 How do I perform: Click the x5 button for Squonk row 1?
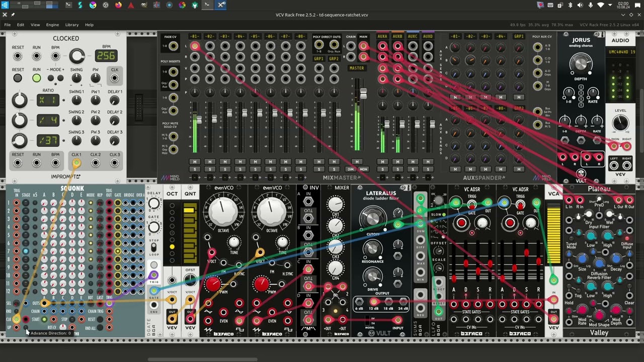pyautogui.click(x=35, y=203)
